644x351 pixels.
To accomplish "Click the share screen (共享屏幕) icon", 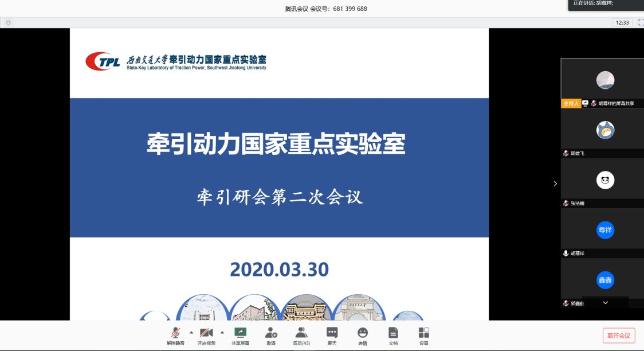I will (x=240, y=335).
